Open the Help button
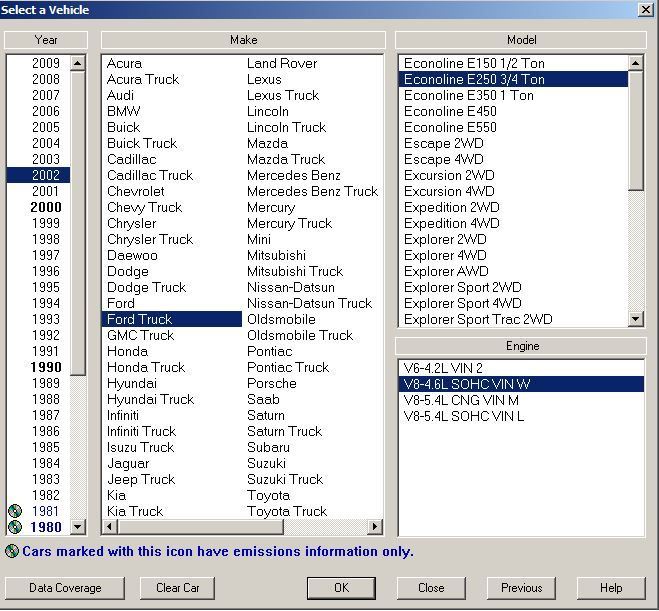The height and width of the screenshot is (611, 659). pos(611,588)
